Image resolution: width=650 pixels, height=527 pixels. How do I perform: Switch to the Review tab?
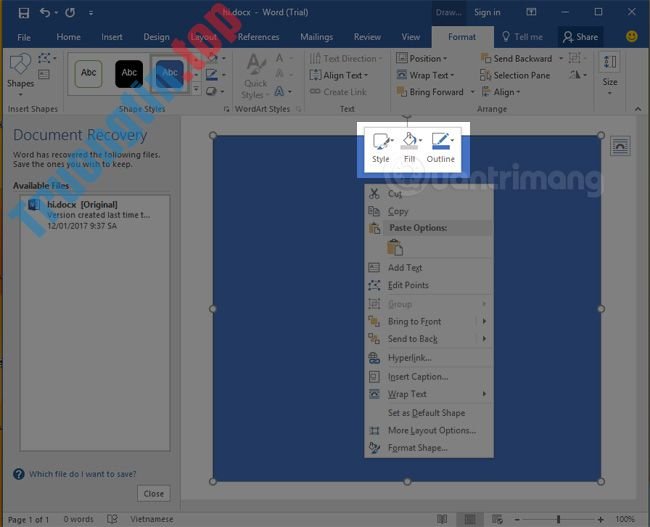367,37
